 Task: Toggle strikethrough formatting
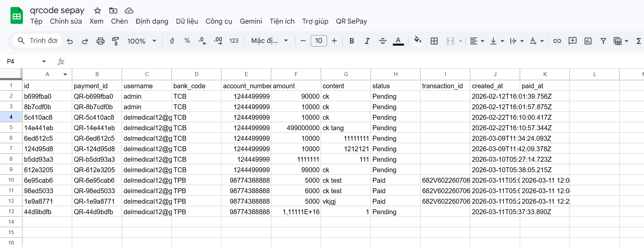click(382, 41)
